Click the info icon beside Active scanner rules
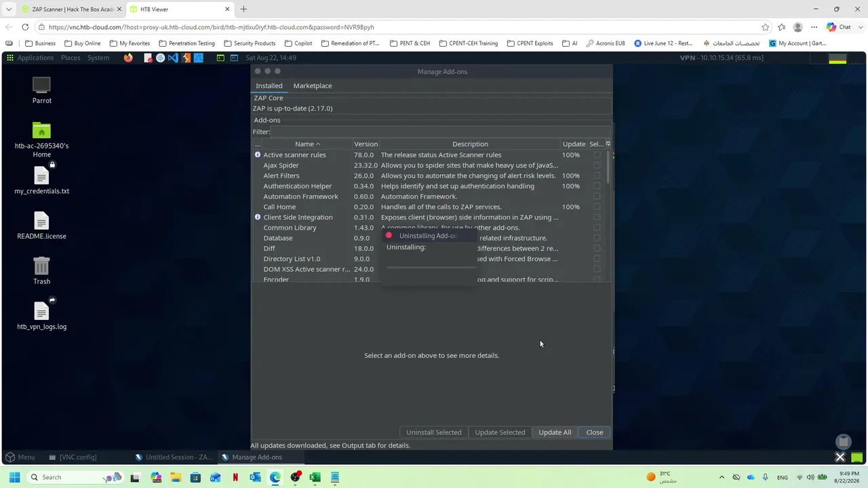868x488 pixels. 258,155
